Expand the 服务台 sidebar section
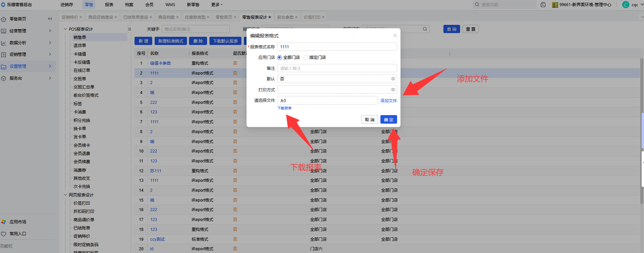The width and height of the screenshot is (644, 253). coord(50,78)
